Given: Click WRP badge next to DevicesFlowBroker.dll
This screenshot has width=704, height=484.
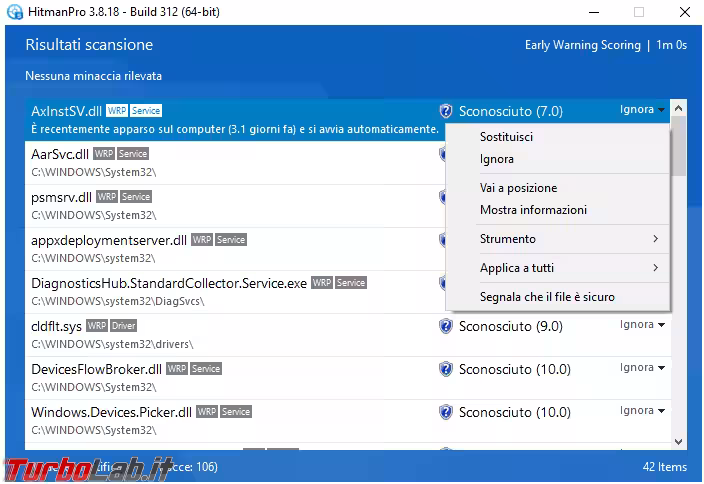Looking at the screenshot, I should (x=177, y=369).
